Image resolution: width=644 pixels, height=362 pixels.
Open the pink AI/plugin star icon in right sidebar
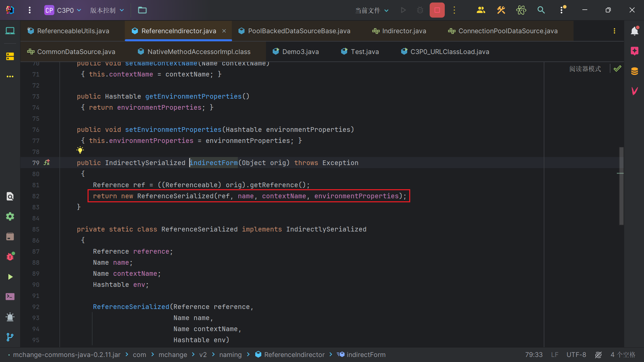(x=635, y=51)
